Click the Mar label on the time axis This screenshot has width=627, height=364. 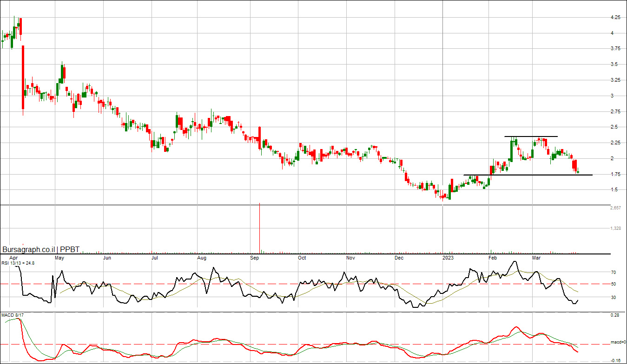click(x=537, y=258)
